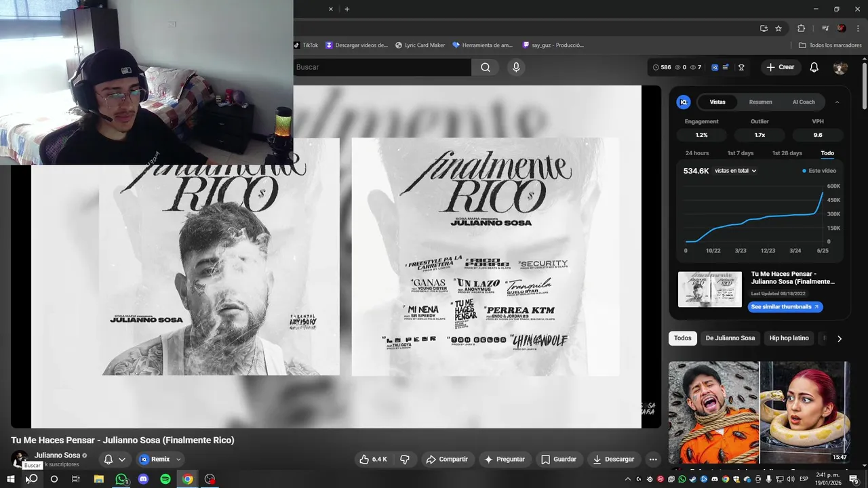Open the account avatar menu on YouTube
This screenshot has width=868, height=488.
click(x=840, y=67)
